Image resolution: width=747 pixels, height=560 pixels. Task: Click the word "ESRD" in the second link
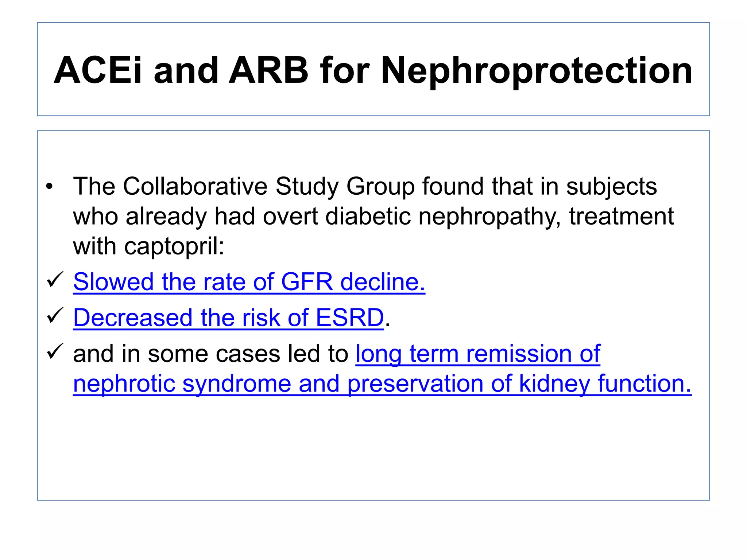pyautogui.click(x=350, y=318)
